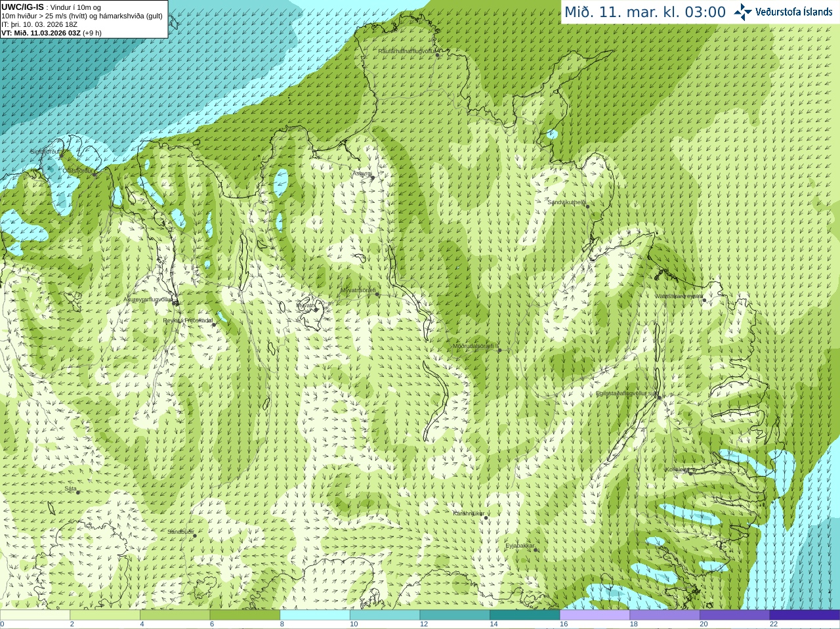840x629 pixels.
Task: Select the Kollaleira station dot
Action: tap(690, 473)
